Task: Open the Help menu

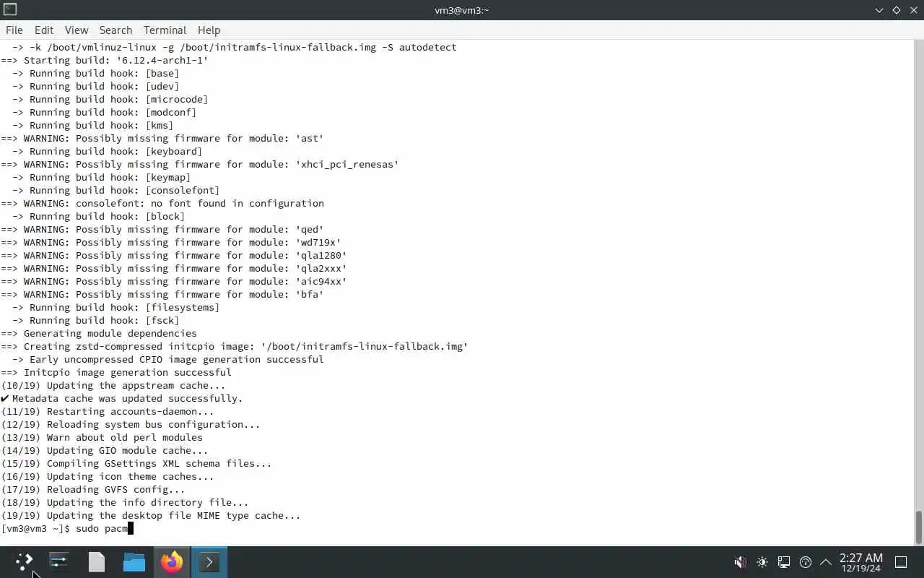Action: pyautogui.click(x=209, y=30)
